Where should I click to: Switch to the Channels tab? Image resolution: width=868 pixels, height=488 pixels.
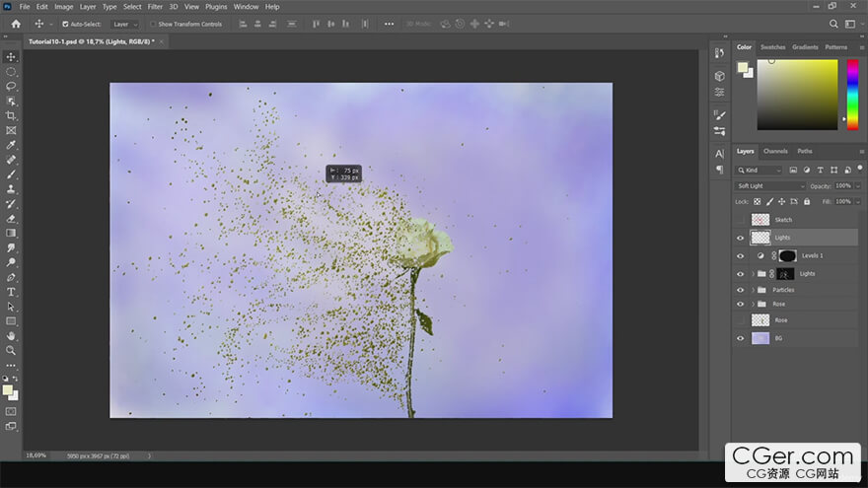(x=775, y=151)
